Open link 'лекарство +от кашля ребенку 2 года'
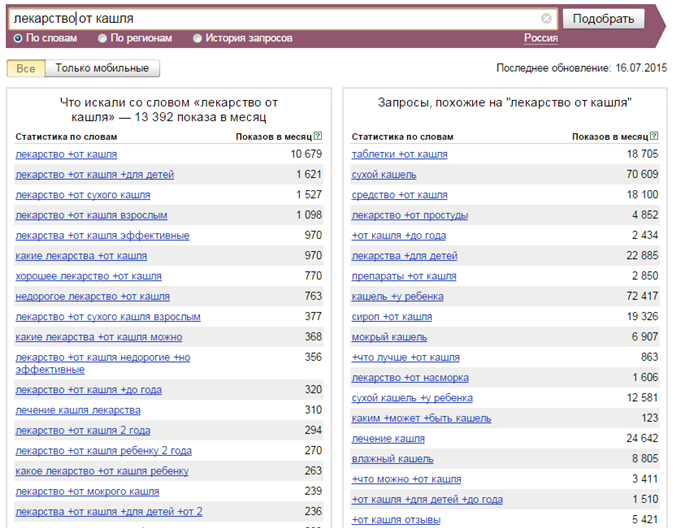The image size is (680, 528). point(104,451)
